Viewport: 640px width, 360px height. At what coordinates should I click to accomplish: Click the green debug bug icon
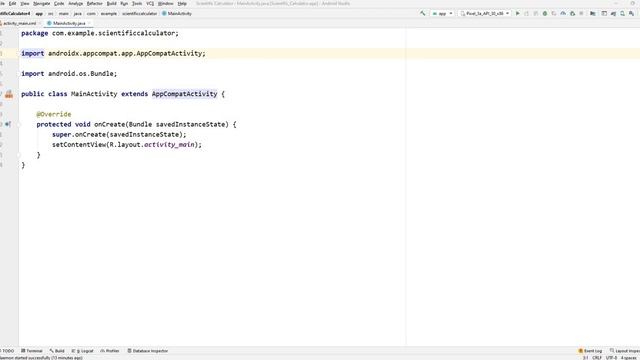[x=544, y=13]
